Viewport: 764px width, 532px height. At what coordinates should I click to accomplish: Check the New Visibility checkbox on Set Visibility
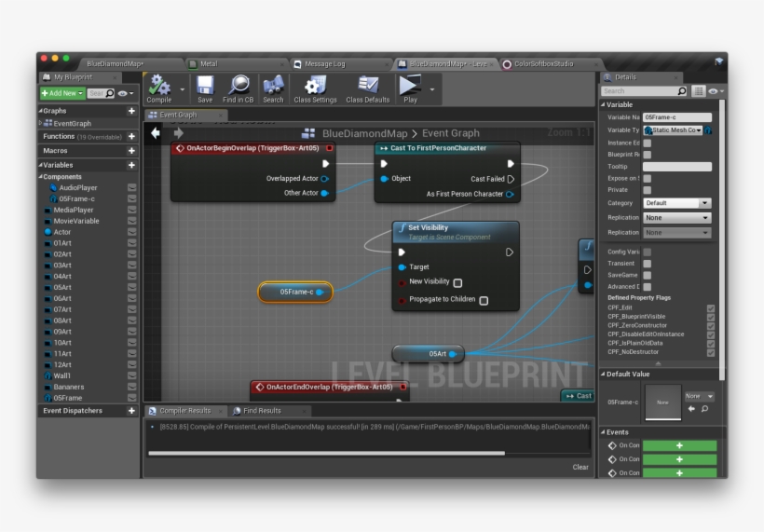pos(457,282)
